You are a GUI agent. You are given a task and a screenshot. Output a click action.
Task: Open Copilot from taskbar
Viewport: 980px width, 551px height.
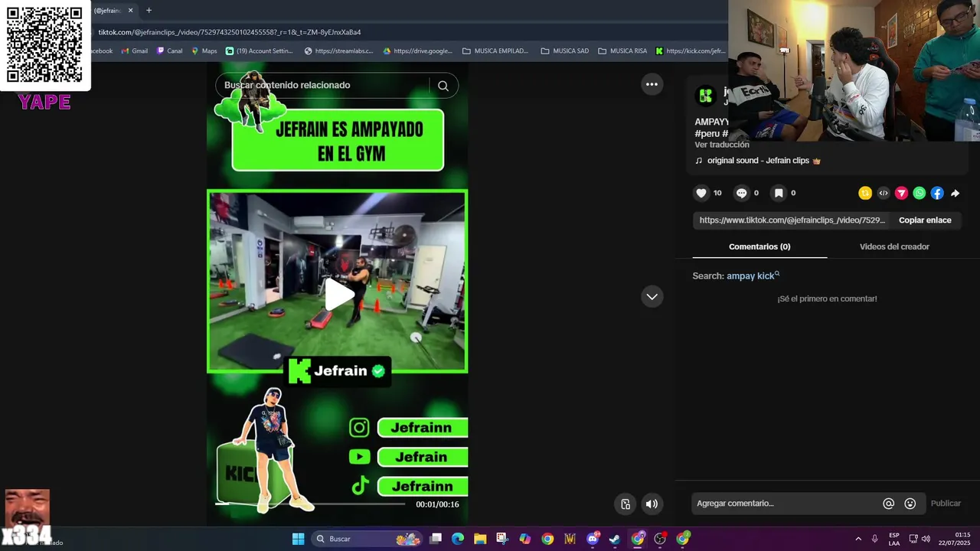pyautogui.click(x=524, y=539)
